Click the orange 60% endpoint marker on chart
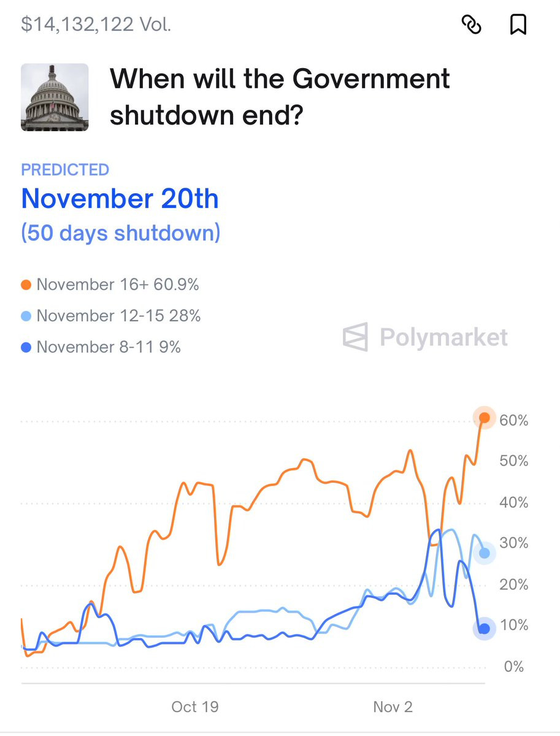The width and height of the screenshot is (560, 736). click(x=485, y=418)
